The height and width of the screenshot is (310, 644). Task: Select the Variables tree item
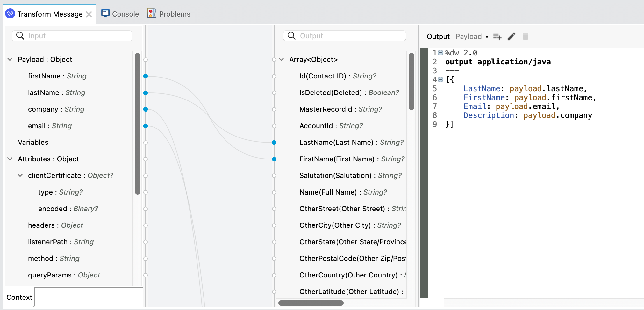(33, 143)
